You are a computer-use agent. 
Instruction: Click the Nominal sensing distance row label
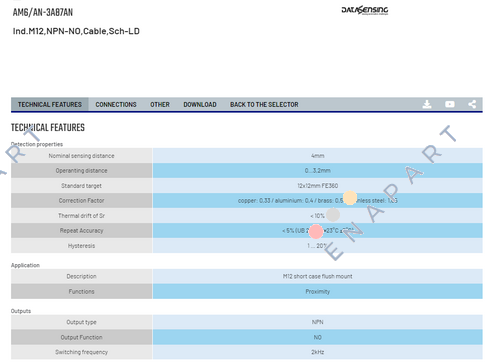81,156
